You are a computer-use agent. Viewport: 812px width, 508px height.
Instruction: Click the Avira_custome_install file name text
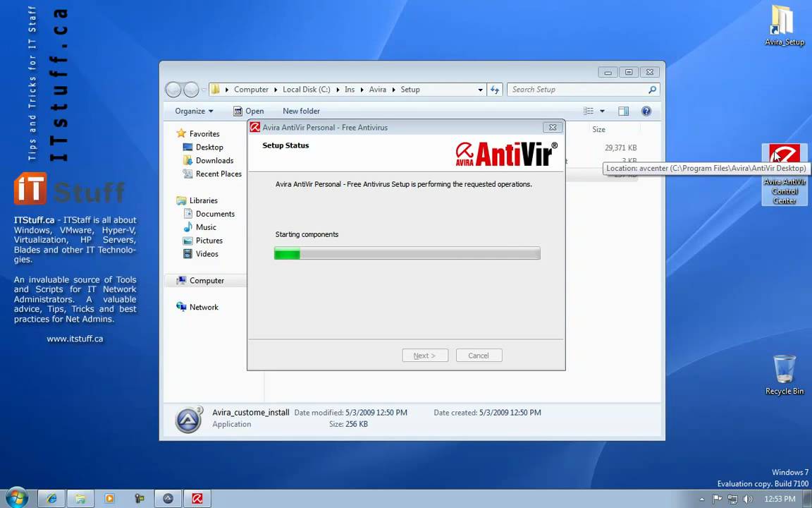click(251, 413)
